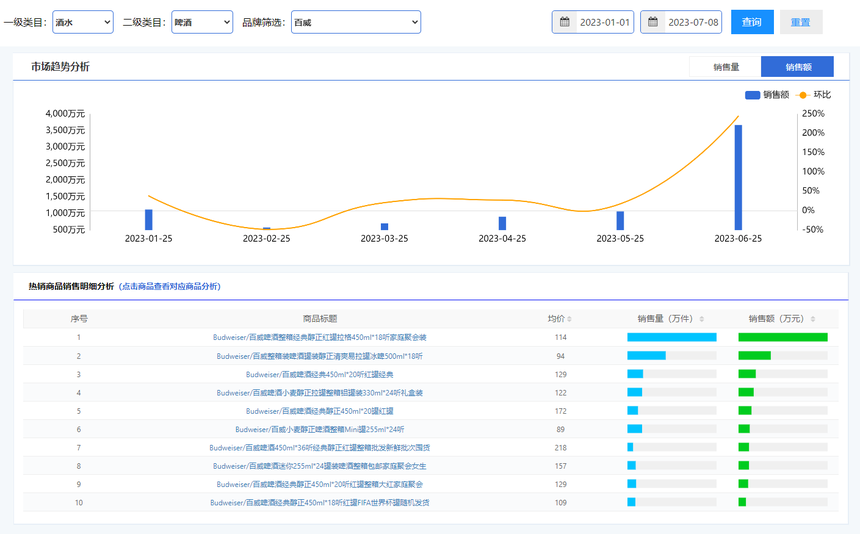The height and width of the screenshot is (534, 860).
Task: Sort table by 销售量(万件) column arrows
Action: coord(701,319)
